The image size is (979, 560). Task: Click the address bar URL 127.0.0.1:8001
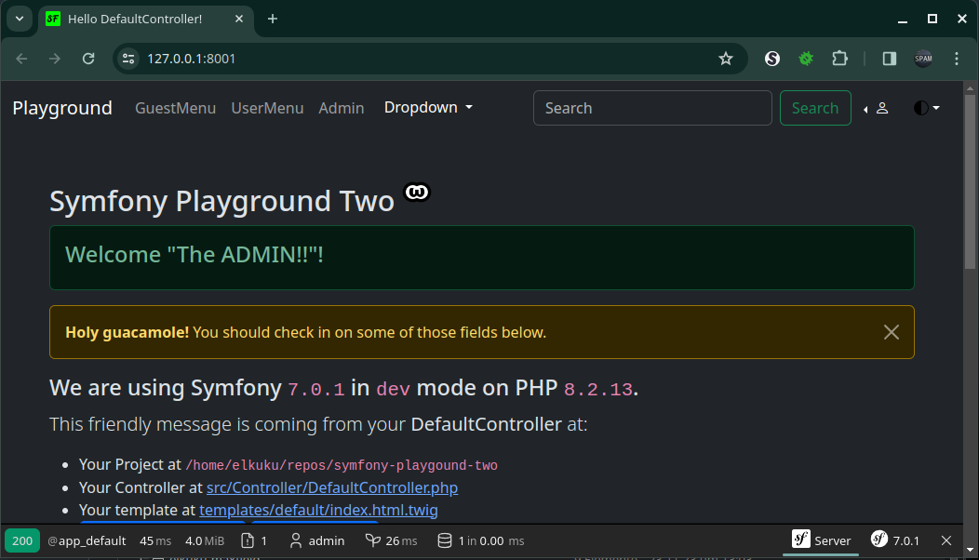pos(192,59)
